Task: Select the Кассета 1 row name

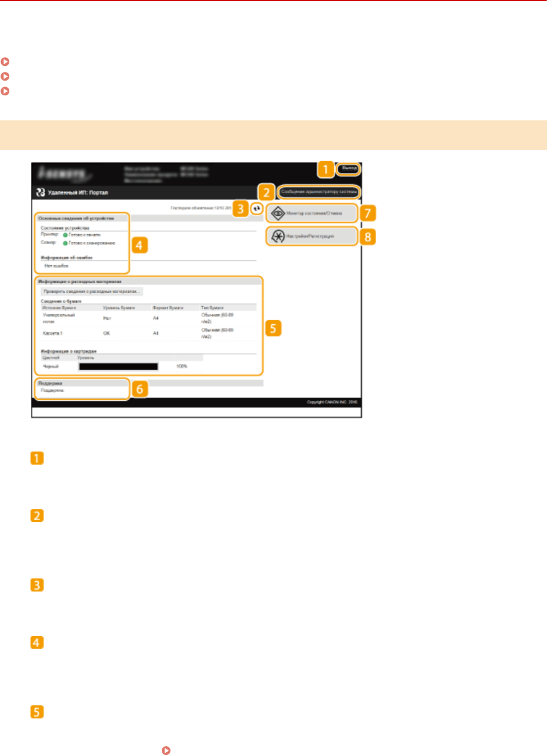Action: (x=53, y=333)
